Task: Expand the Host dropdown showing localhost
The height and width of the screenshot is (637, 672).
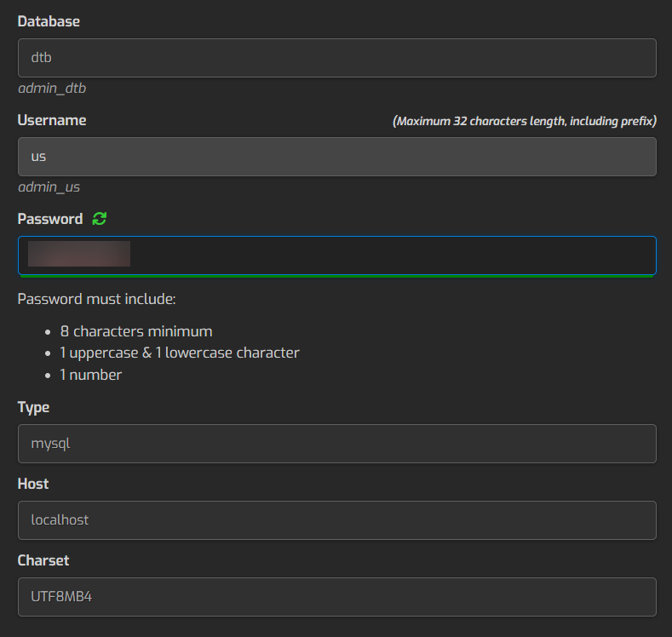Action: [336, 519]
